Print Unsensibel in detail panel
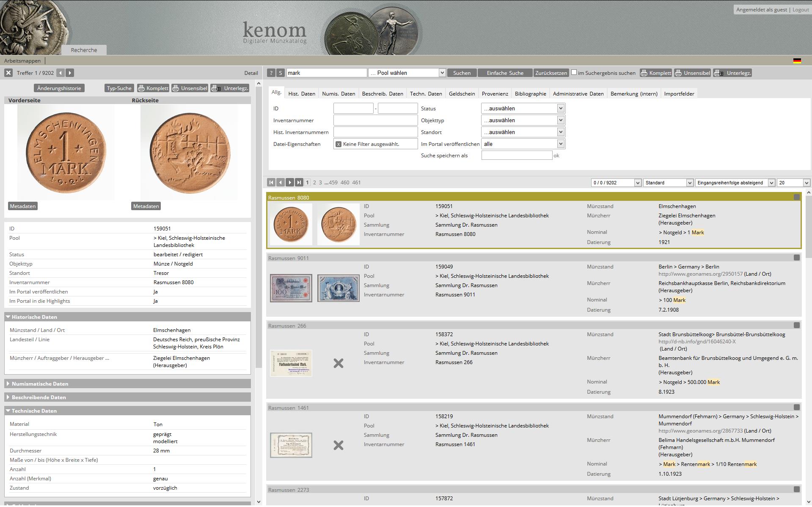Image resolution: width=812 pixels, height=507 pixels. [x=190, y=88]
